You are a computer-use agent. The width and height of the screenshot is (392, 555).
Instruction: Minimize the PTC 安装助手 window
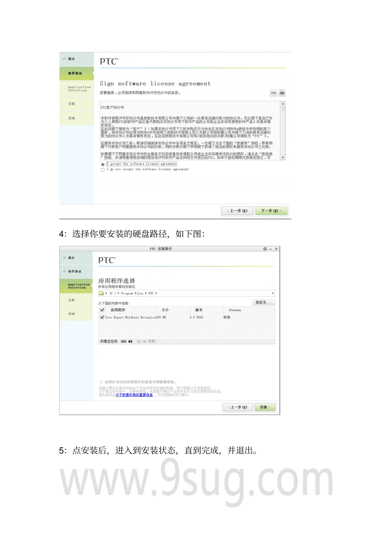pos(271,249)
